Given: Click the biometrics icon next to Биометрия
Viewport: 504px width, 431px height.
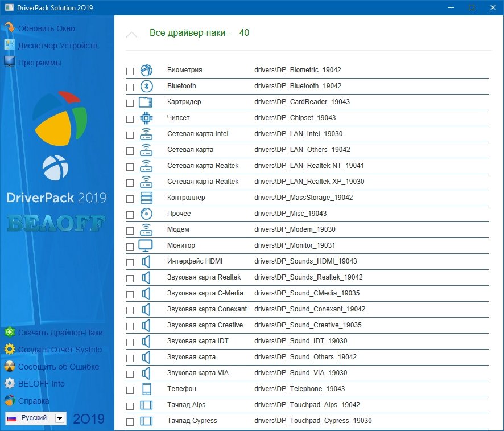Looking at the screenshot, I should (146, 70).
